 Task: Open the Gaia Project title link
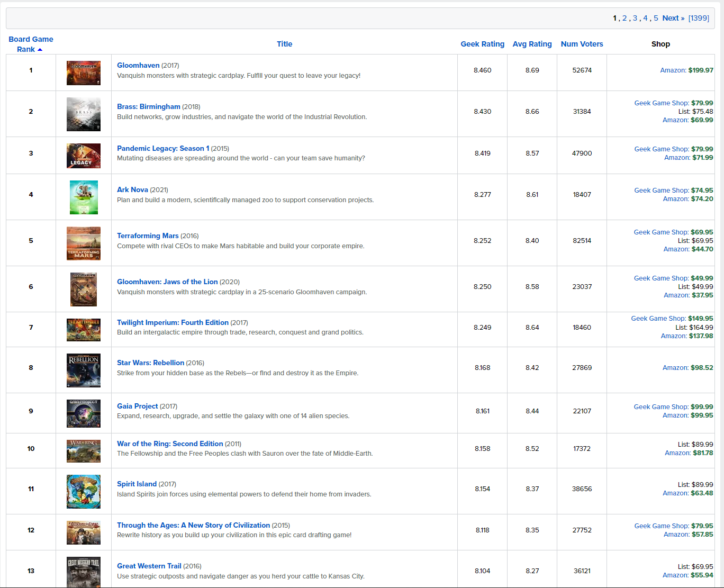click(138, 406)
